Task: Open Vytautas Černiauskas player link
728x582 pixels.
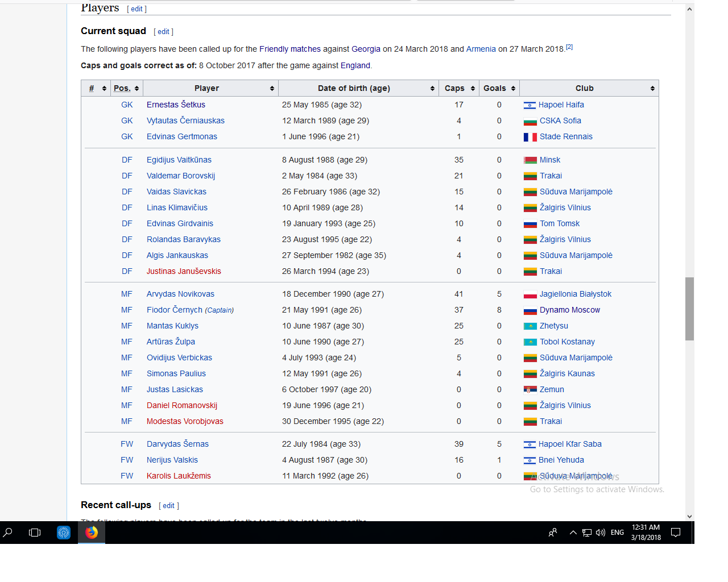Action: (x=185, y=121)
